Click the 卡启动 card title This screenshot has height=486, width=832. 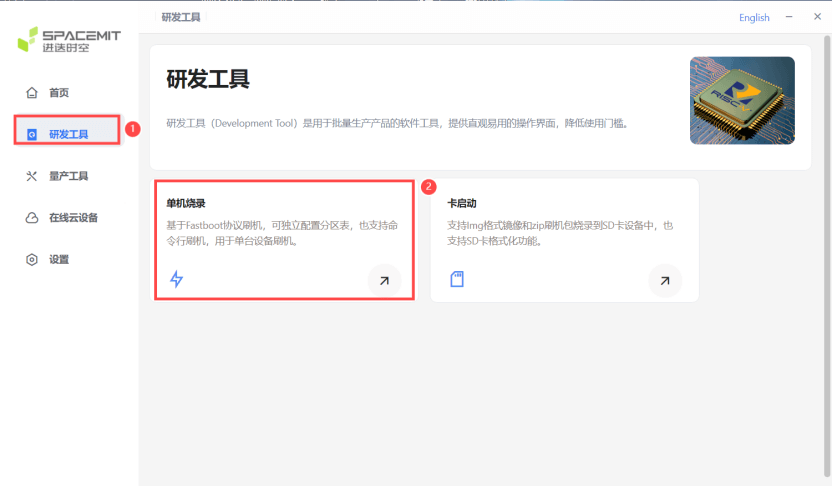461,203
